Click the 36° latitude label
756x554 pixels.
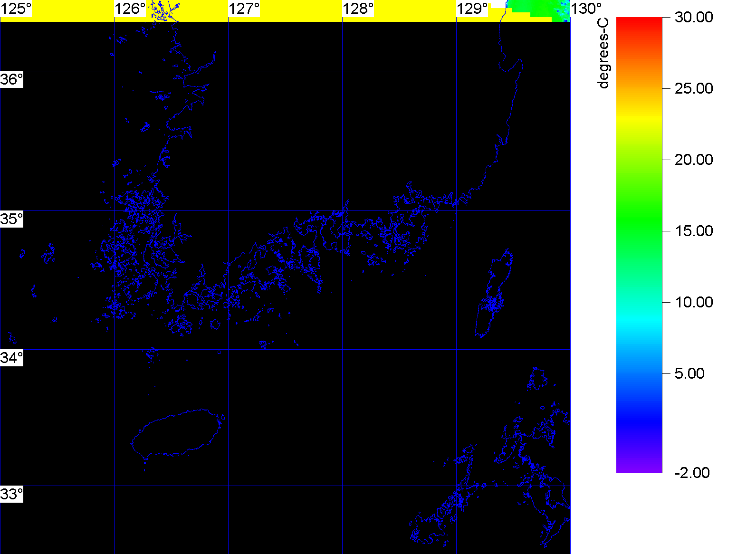(11, 79)
